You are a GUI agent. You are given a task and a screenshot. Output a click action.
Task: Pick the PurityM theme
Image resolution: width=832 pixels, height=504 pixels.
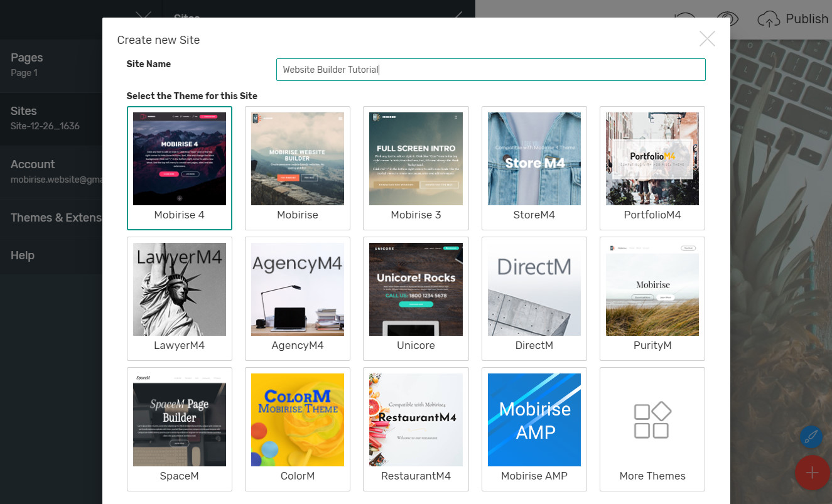pos(652,299)
